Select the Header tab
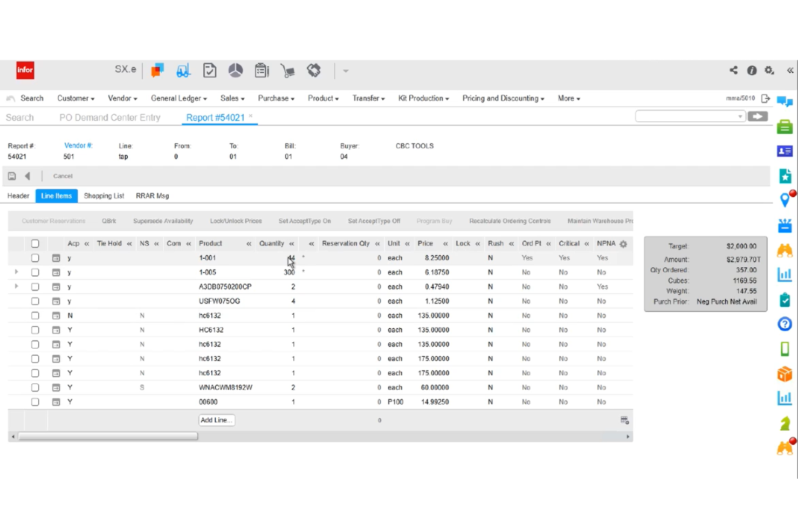 pos(18,196)
